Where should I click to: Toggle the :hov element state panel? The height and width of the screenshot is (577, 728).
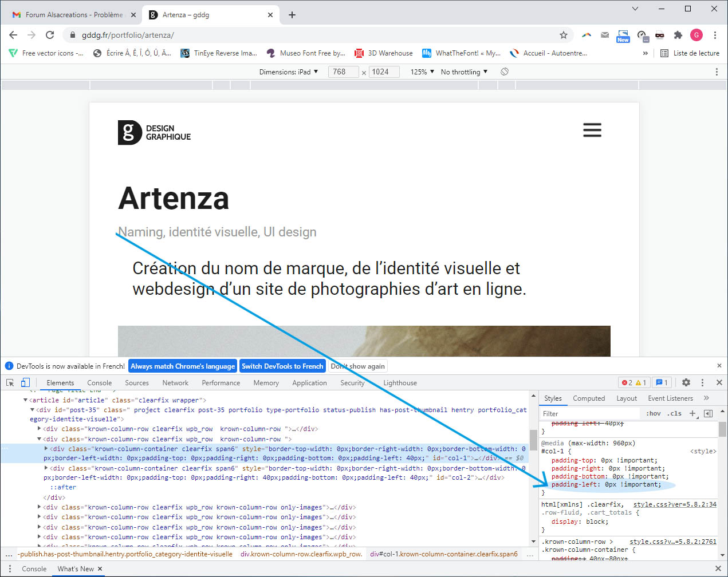653,413
